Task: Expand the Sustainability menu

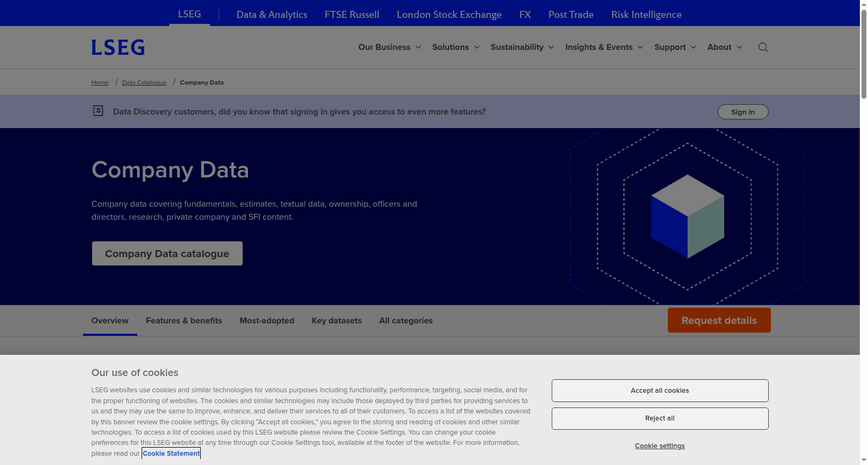Action: 522,47
